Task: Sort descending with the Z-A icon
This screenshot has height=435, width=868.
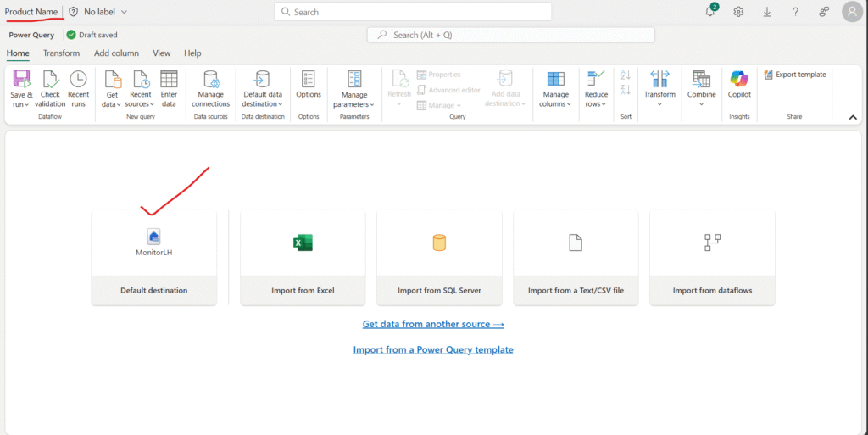Action: coord(626,90)
